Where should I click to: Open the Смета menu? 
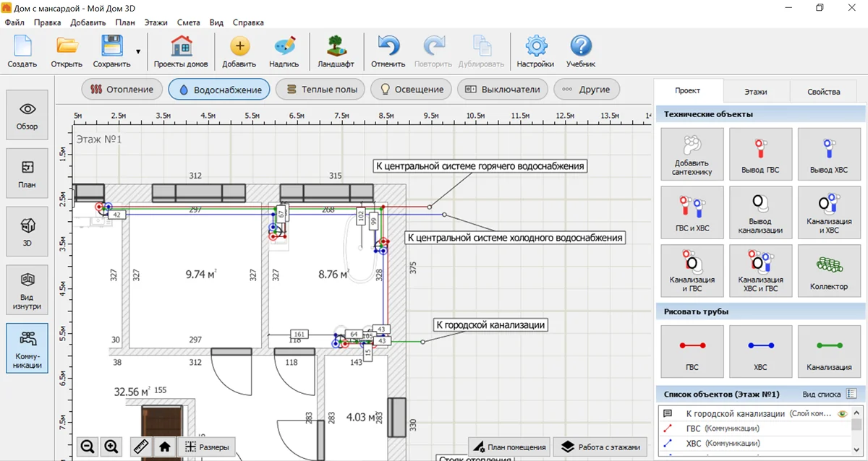pos(188,22)
